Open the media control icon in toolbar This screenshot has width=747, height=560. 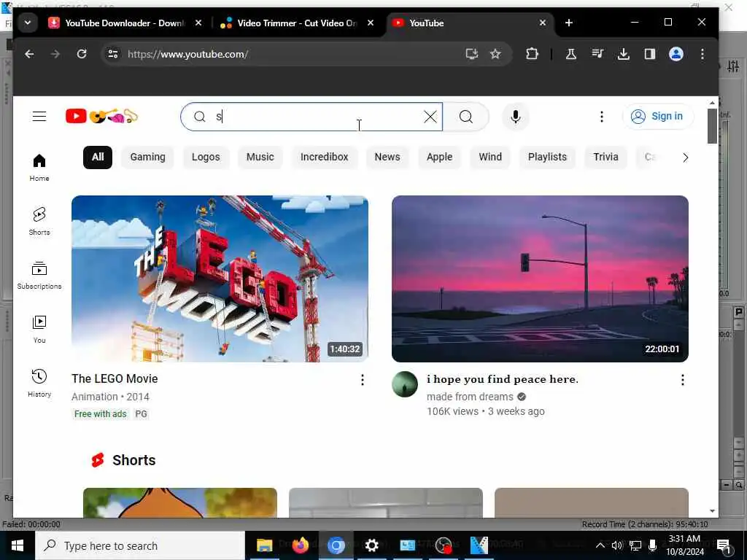click(x=597, y=54)
